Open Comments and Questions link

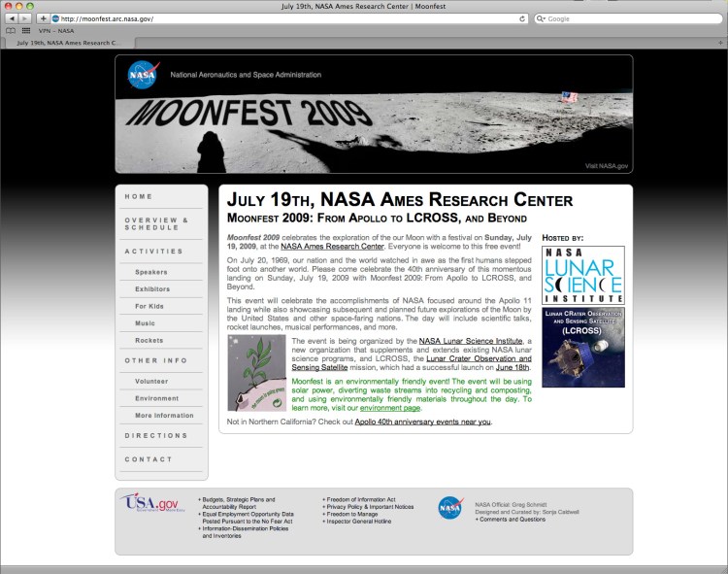point(511,520)
